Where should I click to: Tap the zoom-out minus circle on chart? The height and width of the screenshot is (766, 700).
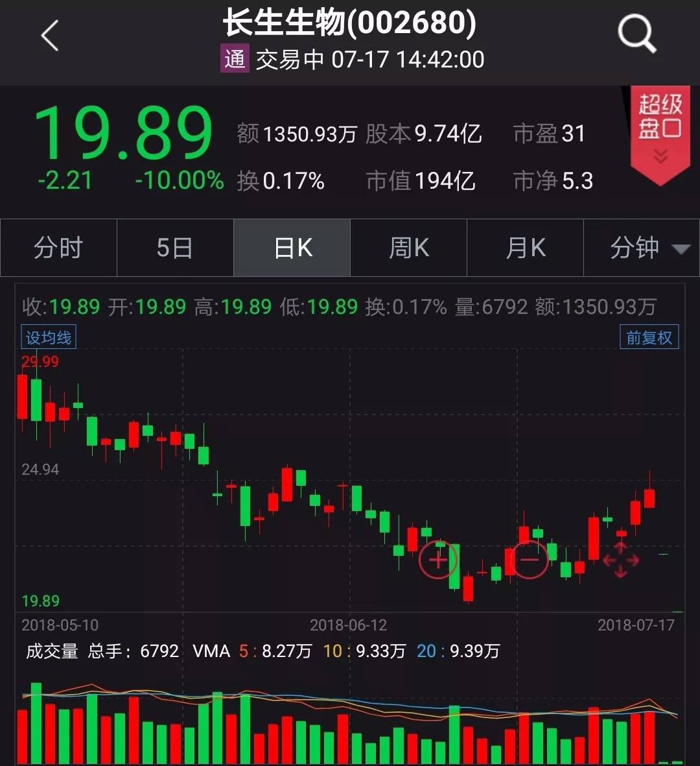[530, 559]
